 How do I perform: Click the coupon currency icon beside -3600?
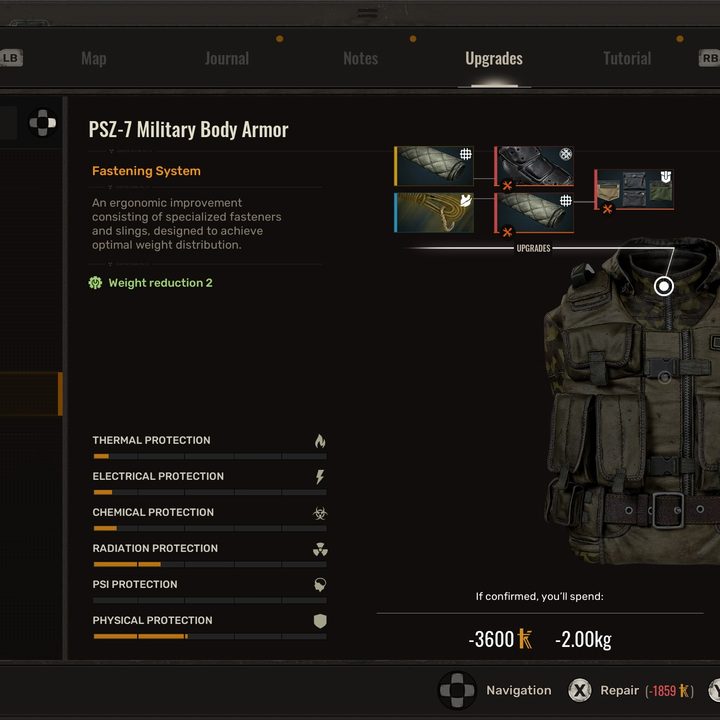coord(525,639)
